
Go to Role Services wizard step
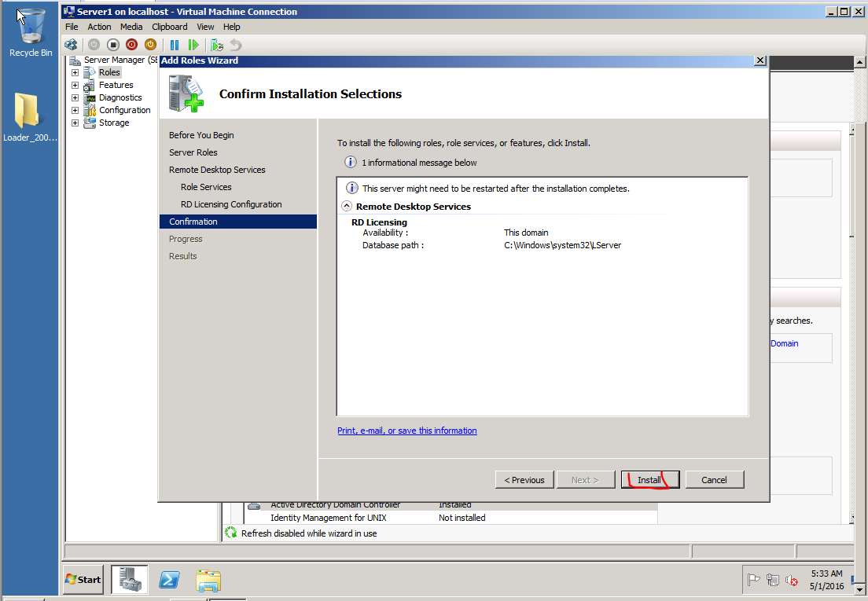206,187
